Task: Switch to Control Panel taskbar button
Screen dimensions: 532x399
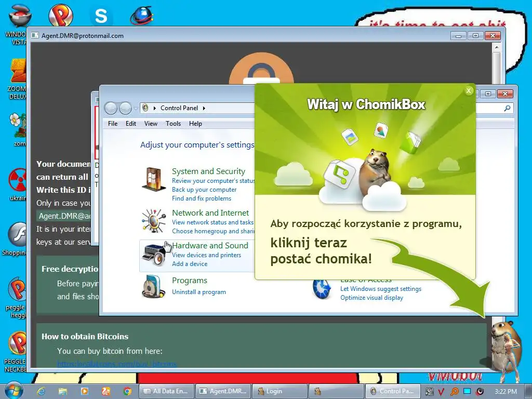Action: [393, 391]
